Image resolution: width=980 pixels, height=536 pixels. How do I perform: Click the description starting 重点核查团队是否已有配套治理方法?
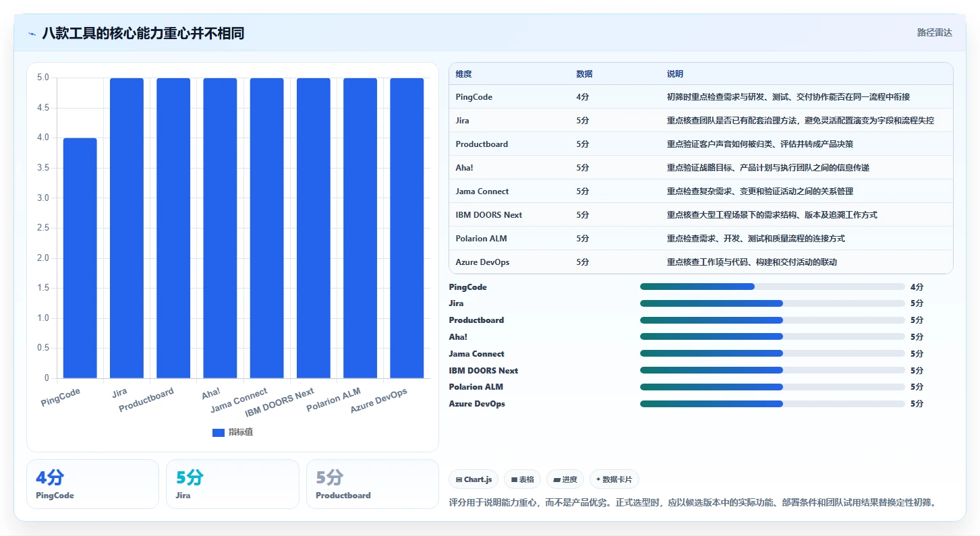[801, 121]
